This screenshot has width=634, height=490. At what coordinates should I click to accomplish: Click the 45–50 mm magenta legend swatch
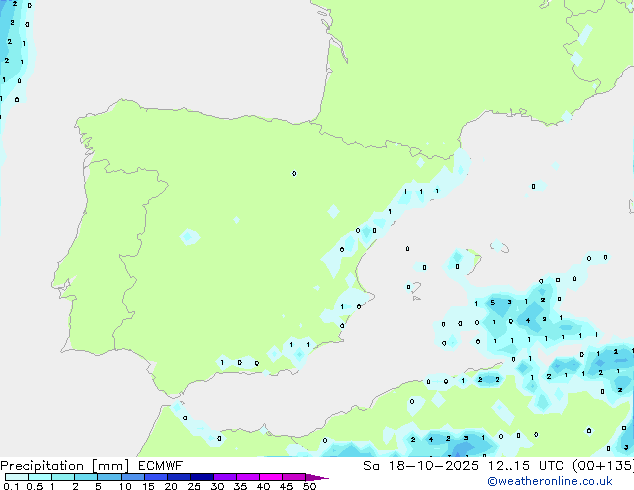[x=294, y=477]
